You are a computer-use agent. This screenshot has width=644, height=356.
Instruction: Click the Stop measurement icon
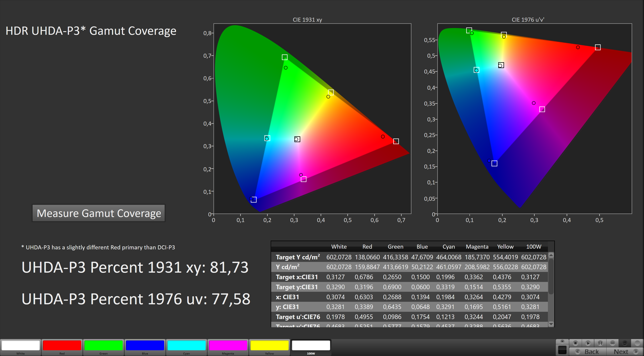(x=575, y=343)
